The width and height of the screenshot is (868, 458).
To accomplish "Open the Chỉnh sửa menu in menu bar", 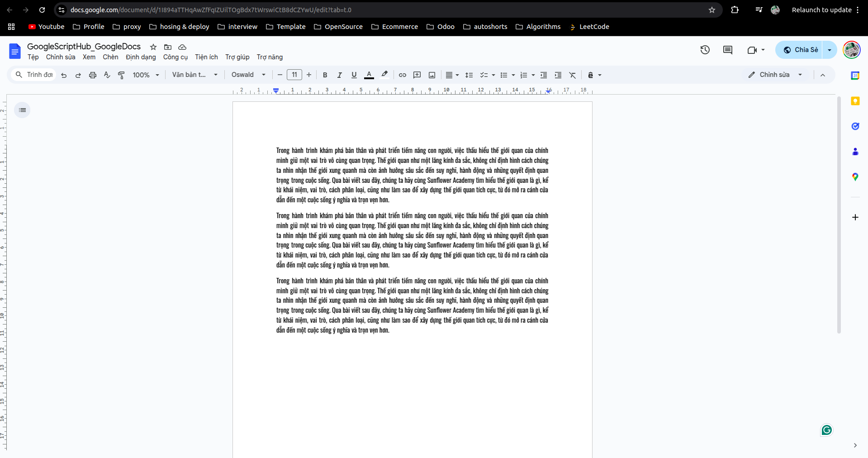I will (x=61, y=57).
